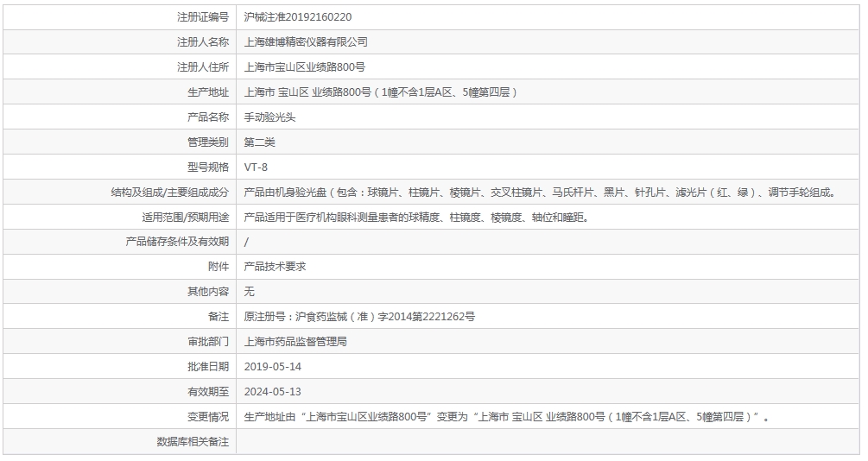
Task: Click the remark 原注册号：沪食药监械（准）字2014第2221262号
Action: [359, 317]
